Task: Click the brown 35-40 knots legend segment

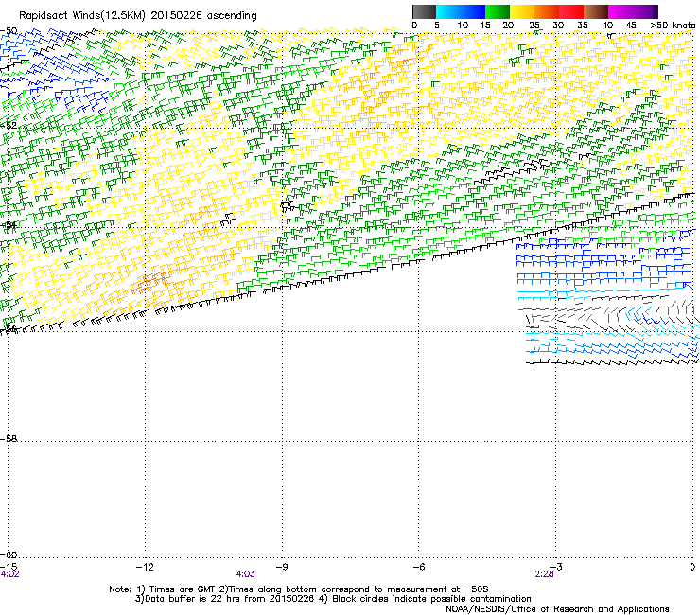Action: (596, 11)
